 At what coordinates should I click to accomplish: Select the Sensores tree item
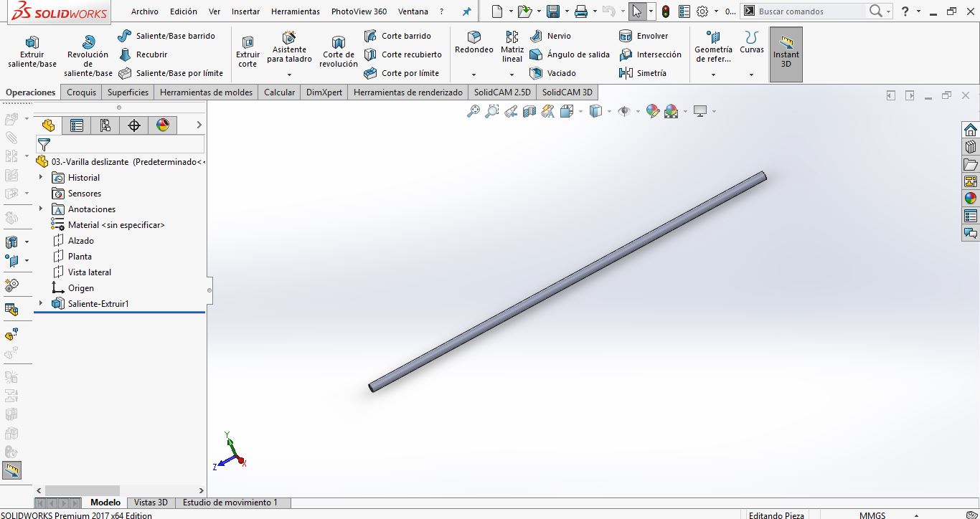pos(77,194)
